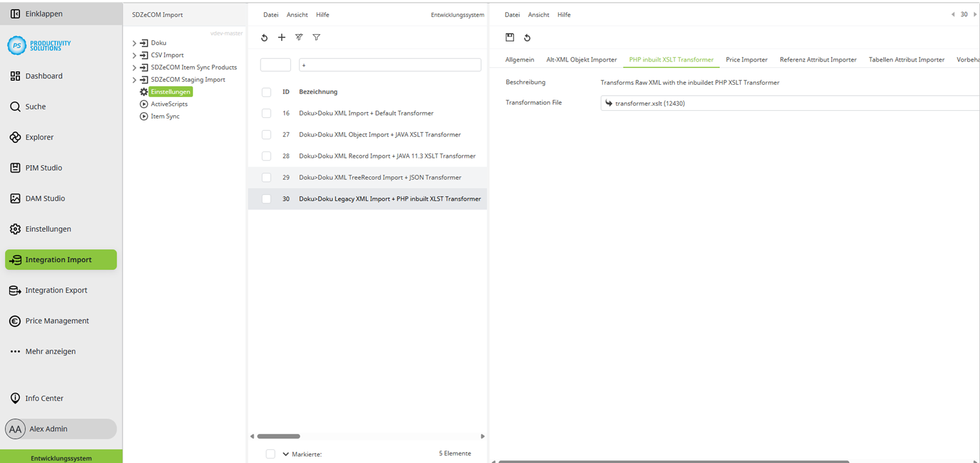Tick the select-all checkbox above the ID column
The image size is (980, 463).
[266, 91]
